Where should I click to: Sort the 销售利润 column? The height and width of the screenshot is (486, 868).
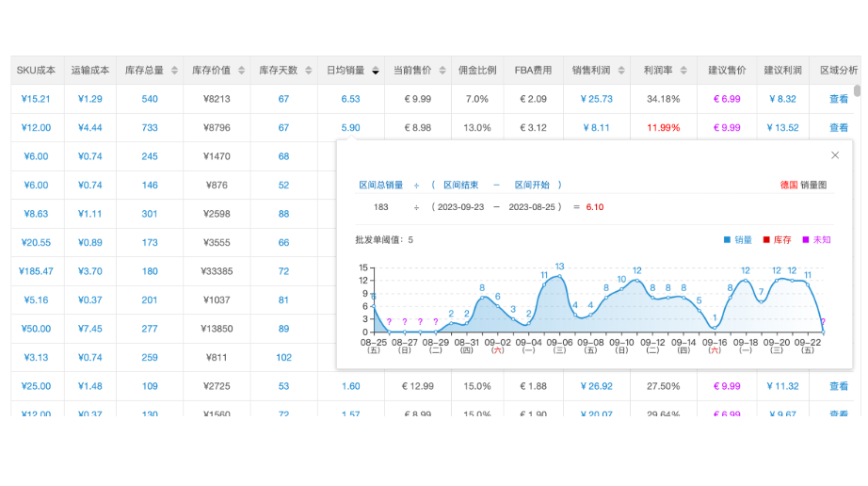[619, 71]
